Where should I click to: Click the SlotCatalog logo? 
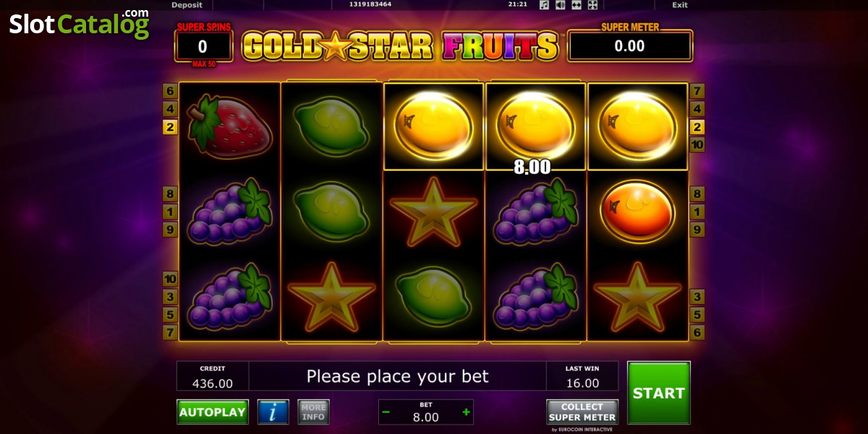pyautogui.click(x=80, y=24)
